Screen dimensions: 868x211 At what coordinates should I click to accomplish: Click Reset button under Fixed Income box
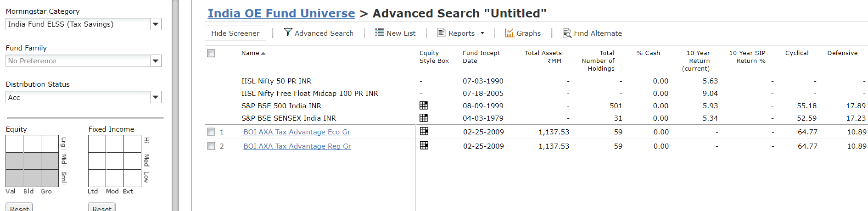click(x=102, y=207)
